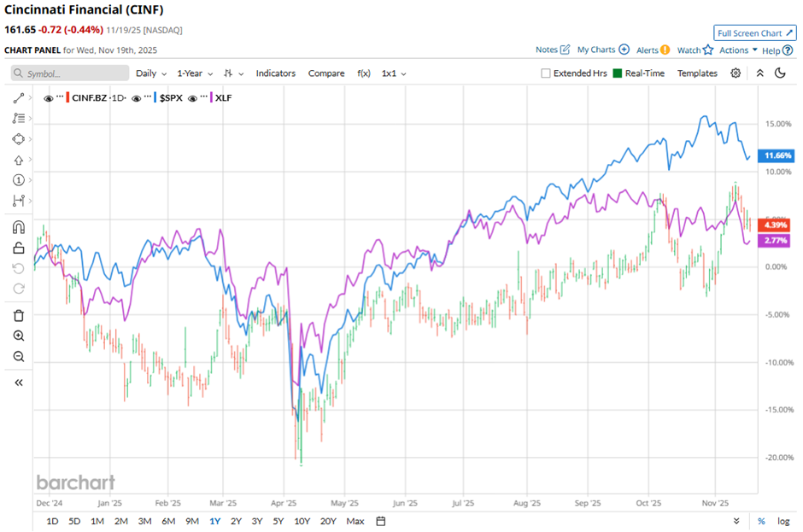
Task: Enable the Extended Hrs checkbox
Action: pyautogui.click(x=546, y=73)
